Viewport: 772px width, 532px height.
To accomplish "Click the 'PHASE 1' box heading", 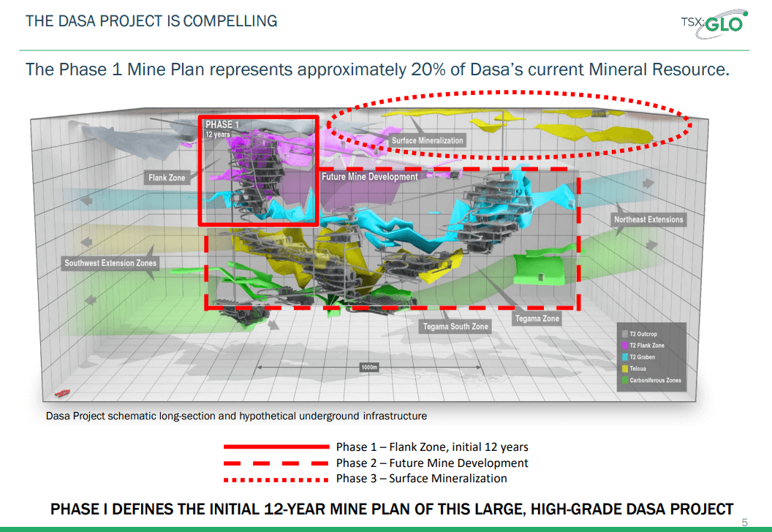I will [x=222, y=124].
